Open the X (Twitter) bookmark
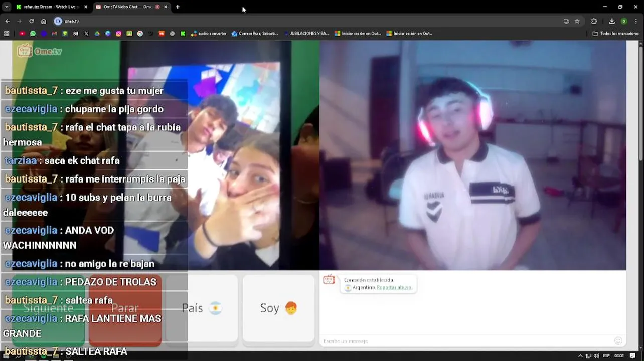 86,34
